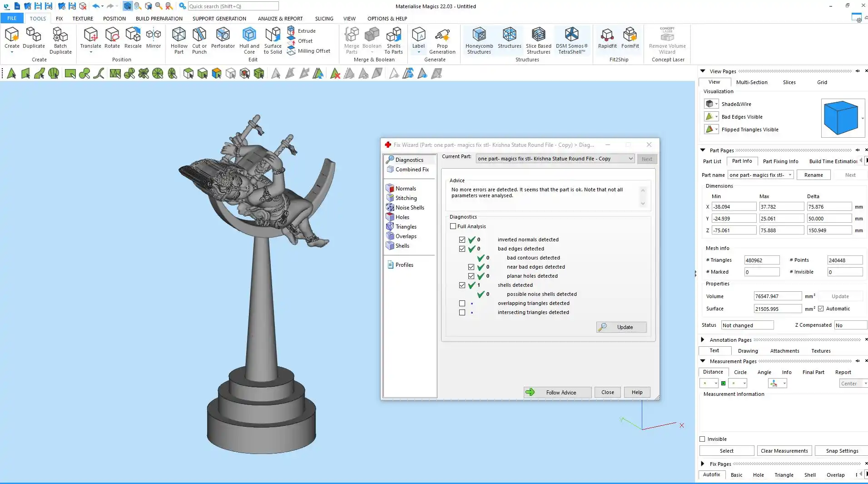Expand the Fix Pages panel
868x484 pixels.
tap(703, 464)
